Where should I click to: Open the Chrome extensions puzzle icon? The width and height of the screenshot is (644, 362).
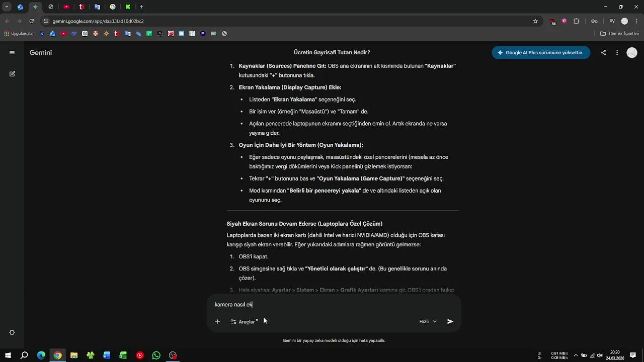pyautogui.click(x=577, y=21)
